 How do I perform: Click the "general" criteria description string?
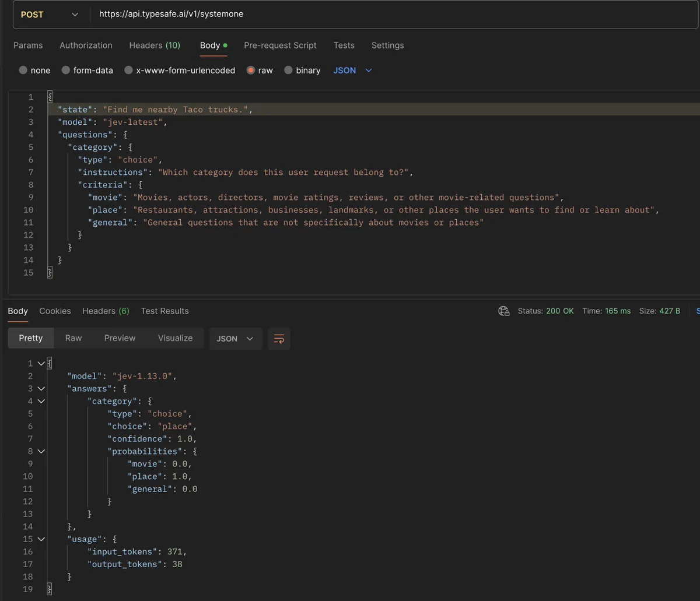click(x=313, y=223)
